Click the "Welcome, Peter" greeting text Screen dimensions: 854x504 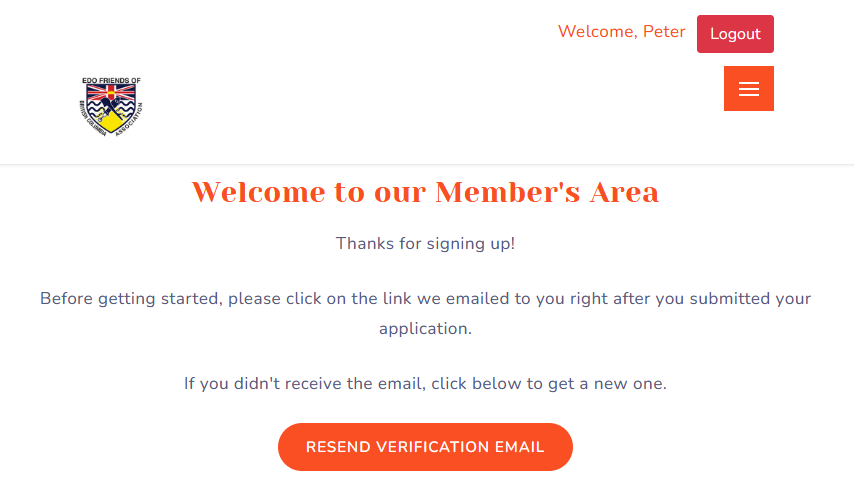coord(621,32)
